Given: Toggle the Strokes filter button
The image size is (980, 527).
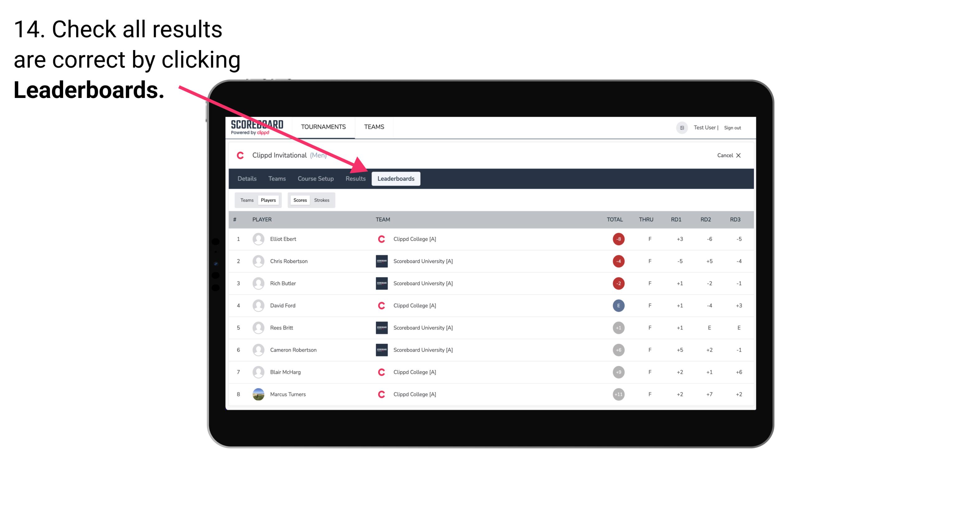Looking at the screenshot, I should point(323,200).
